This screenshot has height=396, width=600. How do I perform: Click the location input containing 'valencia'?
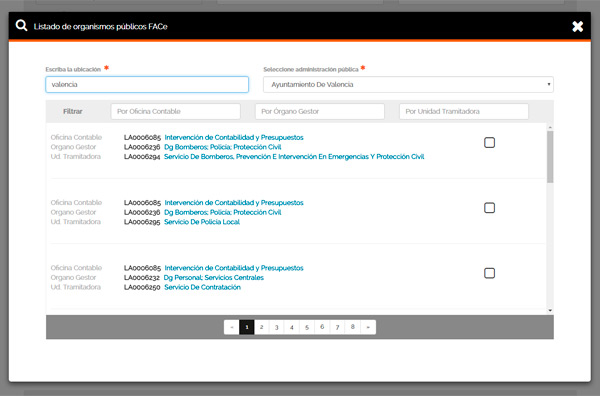click(147, 85)
